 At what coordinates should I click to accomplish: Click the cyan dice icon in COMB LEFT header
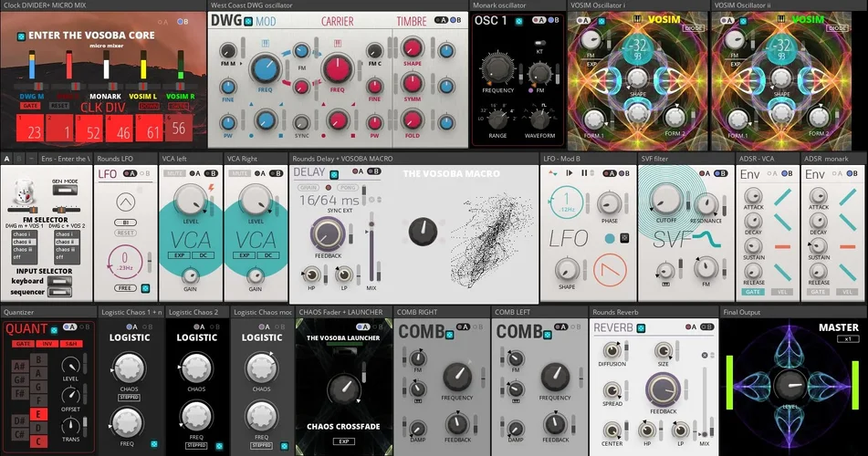pos(547,335)
